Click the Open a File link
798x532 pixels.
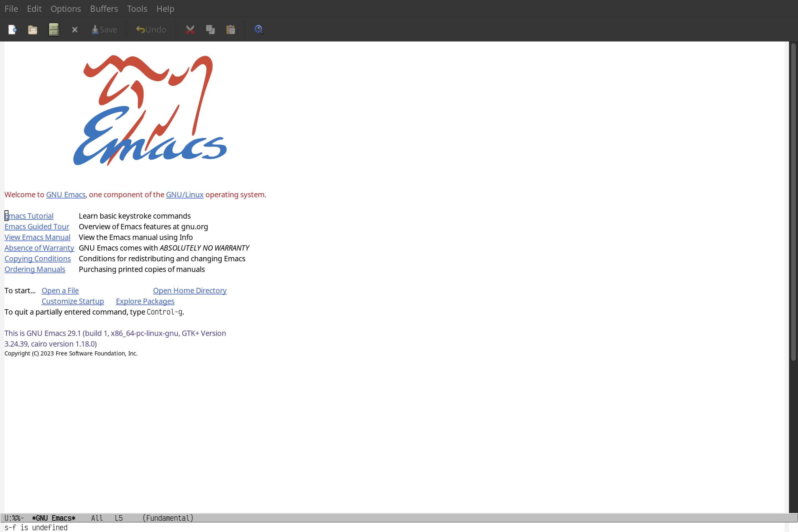point(60,290)
